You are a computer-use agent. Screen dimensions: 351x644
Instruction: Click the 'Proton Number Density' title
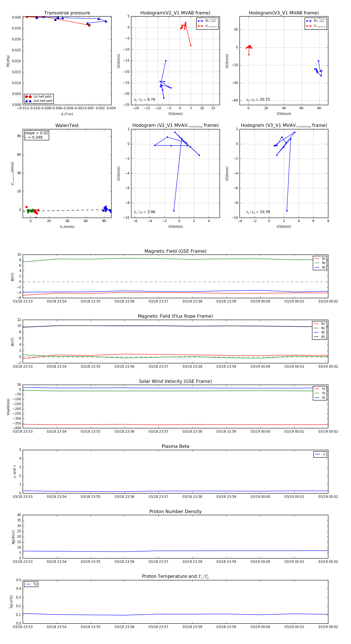pyautogui.click(x=175, y=511)
